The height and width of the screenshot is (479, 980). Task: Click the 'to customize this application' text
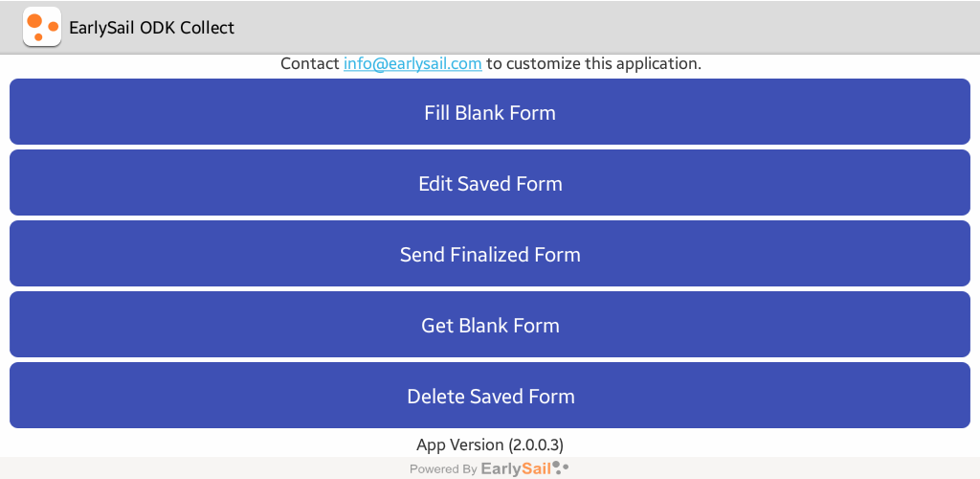tap(593, 64)
